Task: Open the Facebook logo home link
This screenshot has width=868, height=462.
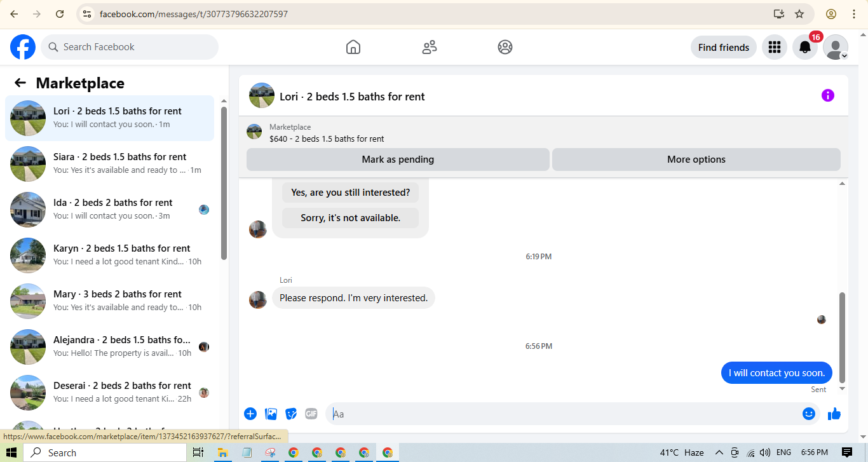Action: [23, 47]
